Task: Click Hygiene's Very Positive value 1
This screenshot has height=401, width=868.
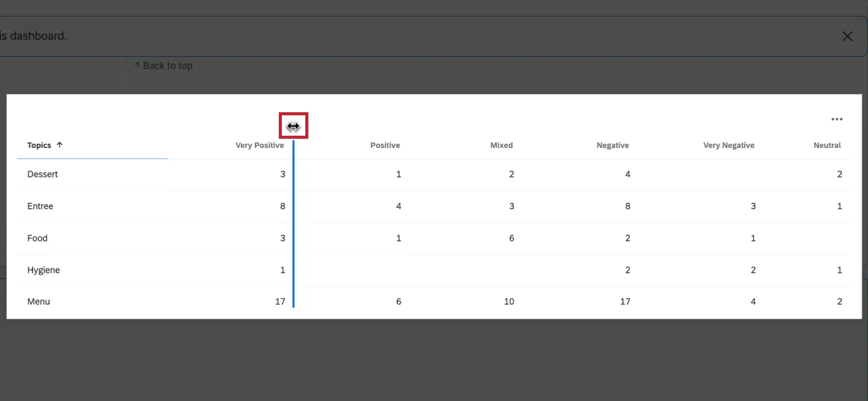Action: click(283, 270)
